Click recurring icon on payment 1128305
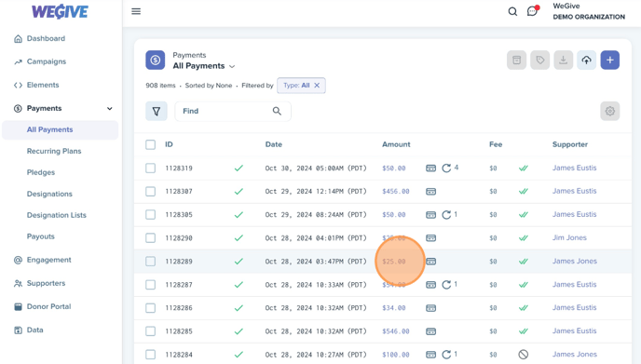 click(446, 214)
